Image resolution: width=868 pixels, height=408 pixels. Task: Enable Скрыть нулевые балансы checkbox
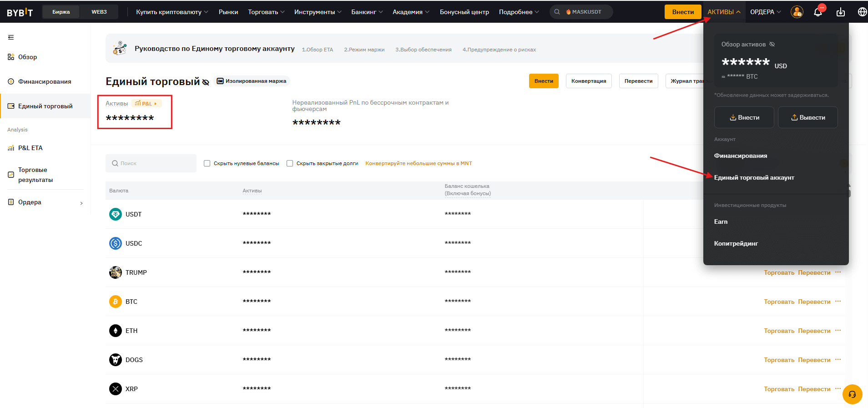207,163
